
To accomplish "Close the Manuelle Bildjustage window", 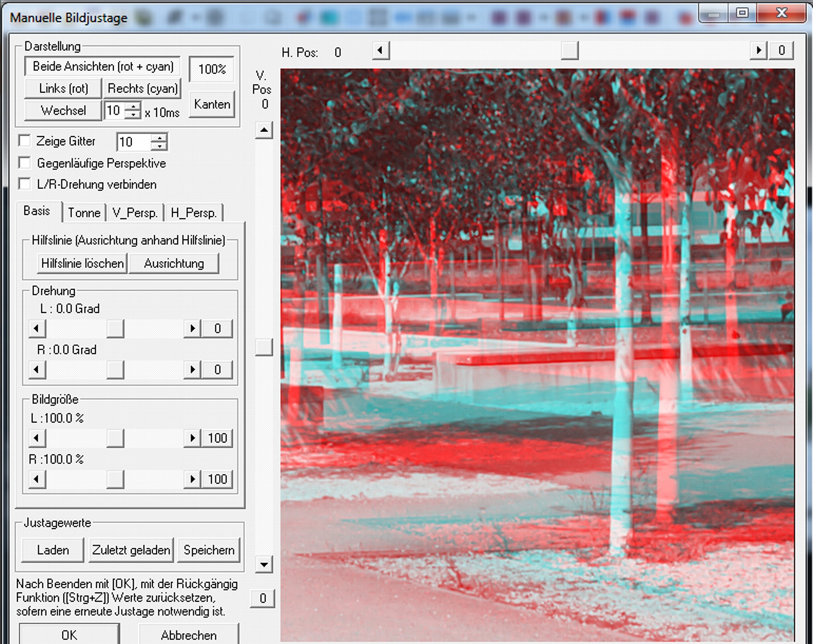I will point(781,13).
